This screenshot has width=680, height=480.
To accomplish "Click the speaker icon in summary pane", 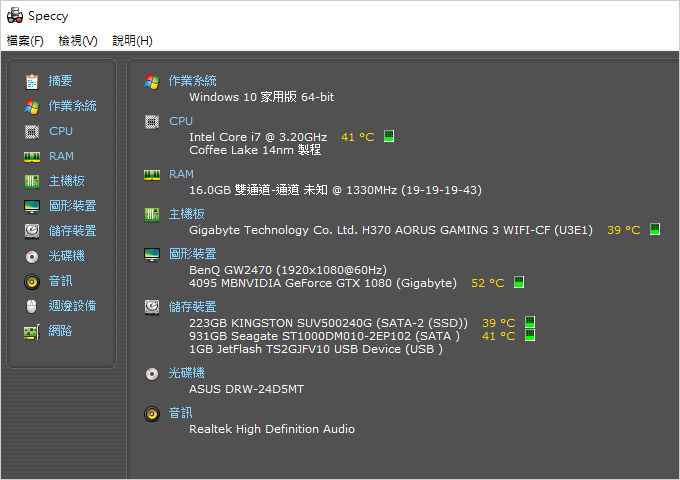I will coord(152,414).
